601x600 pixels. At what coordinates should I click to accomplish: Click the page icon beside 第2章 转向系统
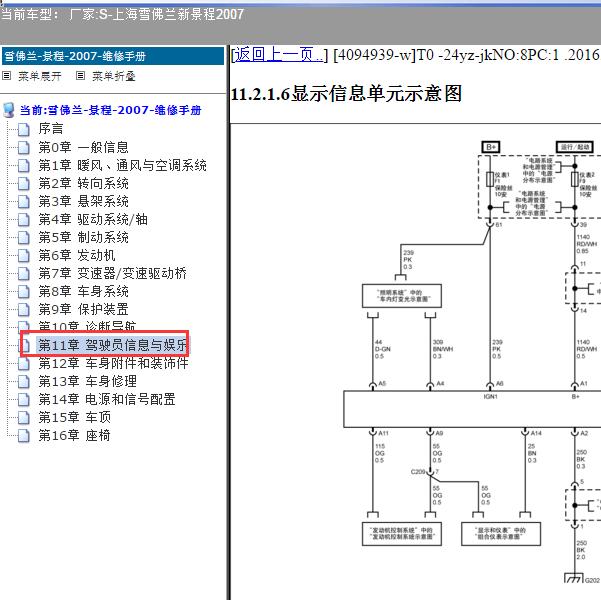(24, 183)
